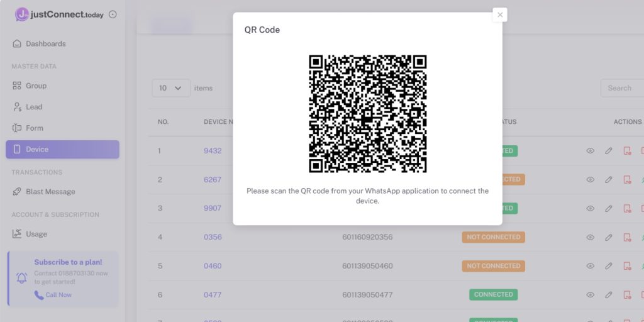Click the Blast Message rocket icon
The width and height of the screenshot is (644, 322).
coord(17,192)
